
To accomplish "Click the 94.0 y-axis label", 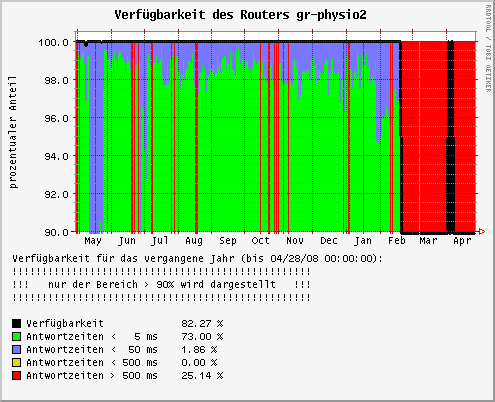I will [57, 156].
